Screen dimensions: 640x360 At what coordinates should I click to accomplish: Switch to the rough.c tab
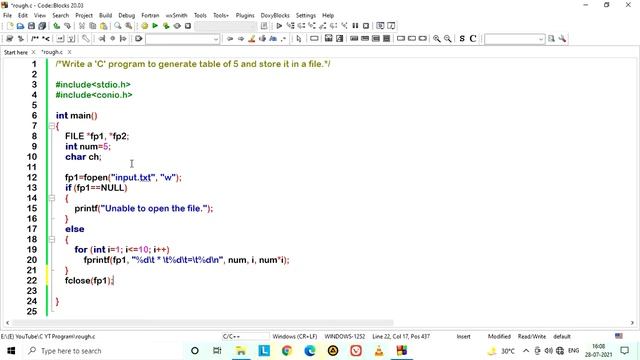[52, 52]
